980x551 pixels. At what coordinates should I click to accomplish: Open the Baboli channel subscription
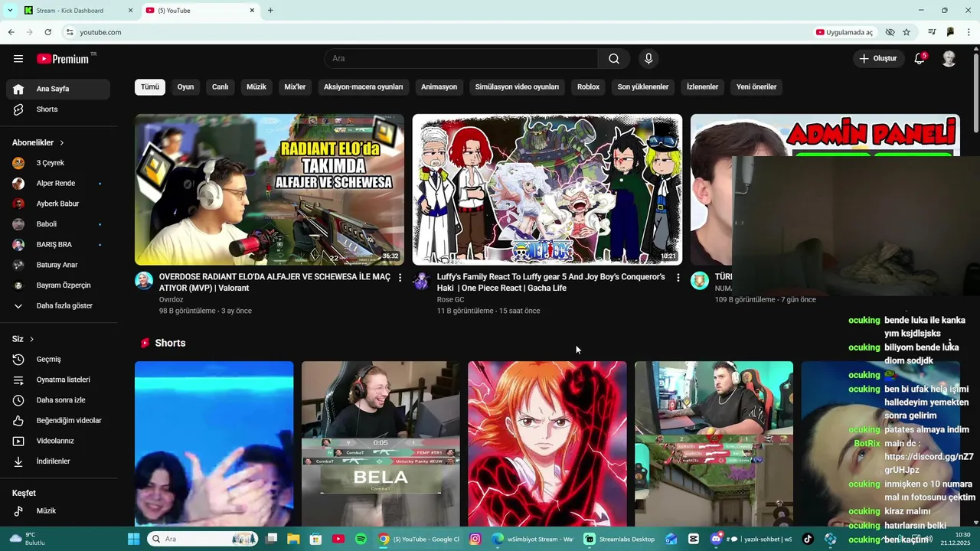[x=58, y=224]
